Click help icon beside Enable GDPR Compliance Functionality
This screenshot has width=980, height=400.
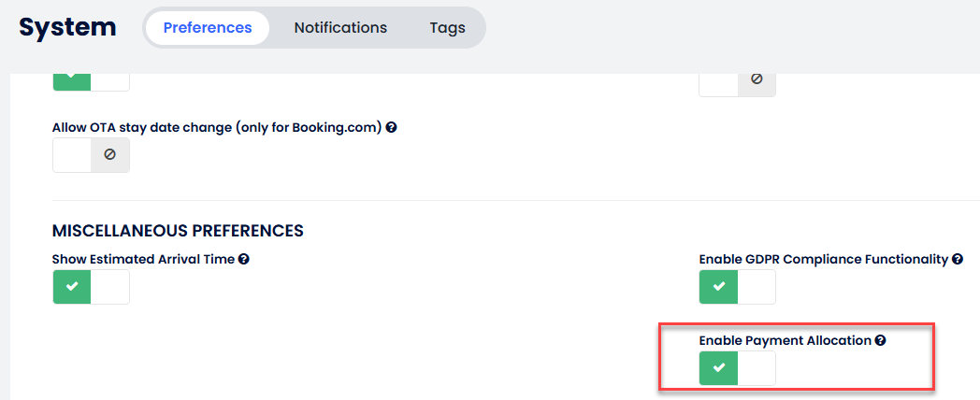click(958, 259)
